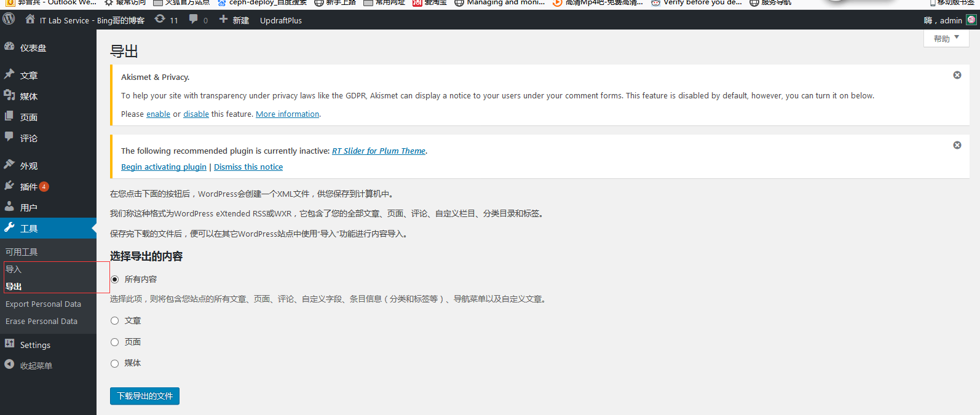Open the updates icon showing 11
Viewport: 980px width, 415px height.
(x=160, y=19)
